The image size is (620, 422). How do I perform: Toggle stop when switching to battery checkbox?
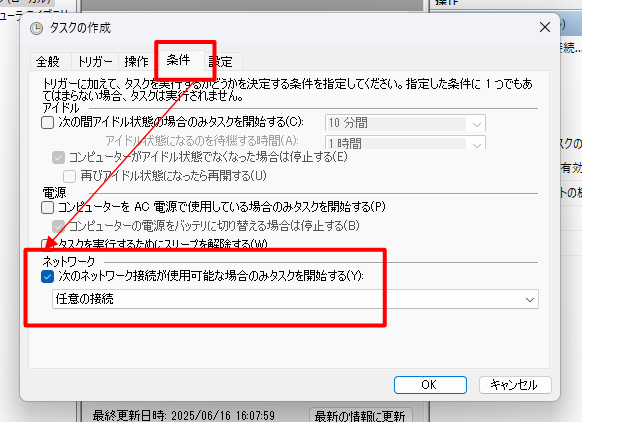coord(59,226)
